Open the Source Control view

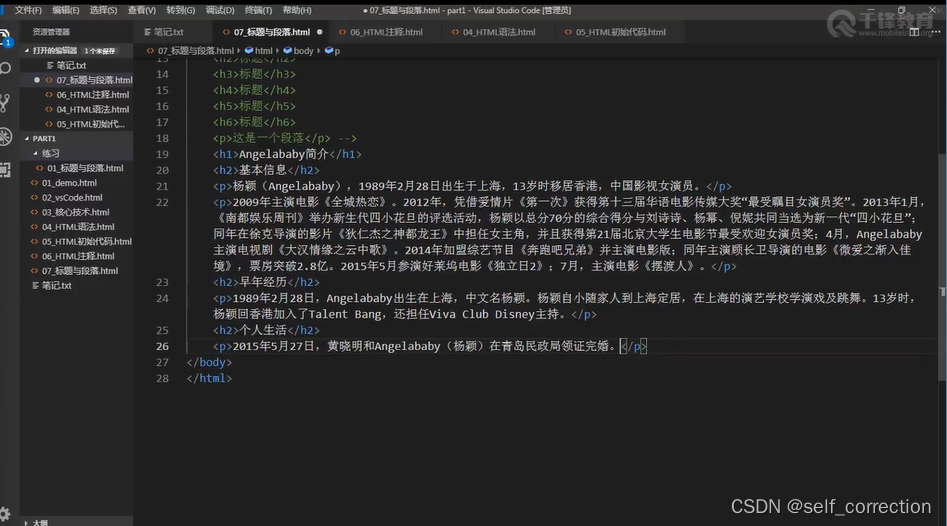pyautogui.click(x=5, y=103)
